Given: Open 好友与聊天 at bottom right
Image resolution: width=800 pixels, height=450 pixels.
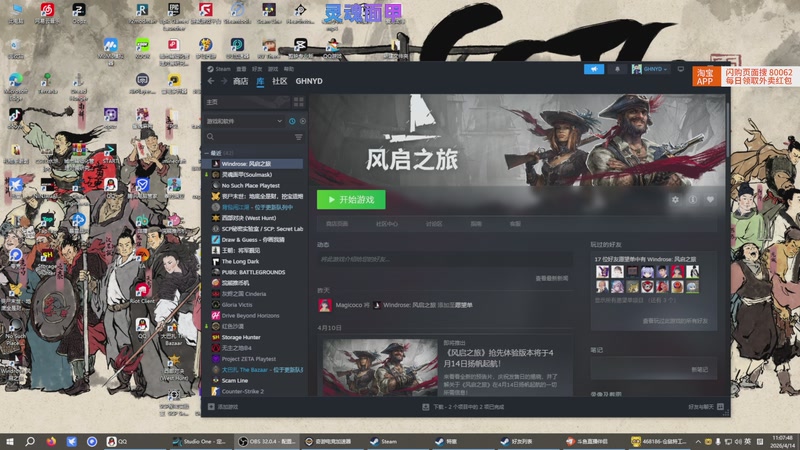Looking at the screenshot, I should click(706, 407).
